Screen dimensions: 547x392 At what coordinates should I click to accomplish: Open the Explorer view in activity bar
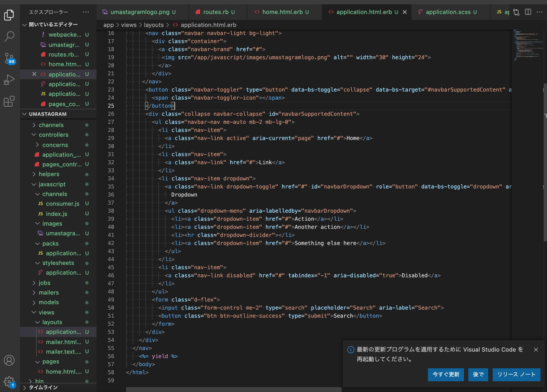[x=9, y=15]
